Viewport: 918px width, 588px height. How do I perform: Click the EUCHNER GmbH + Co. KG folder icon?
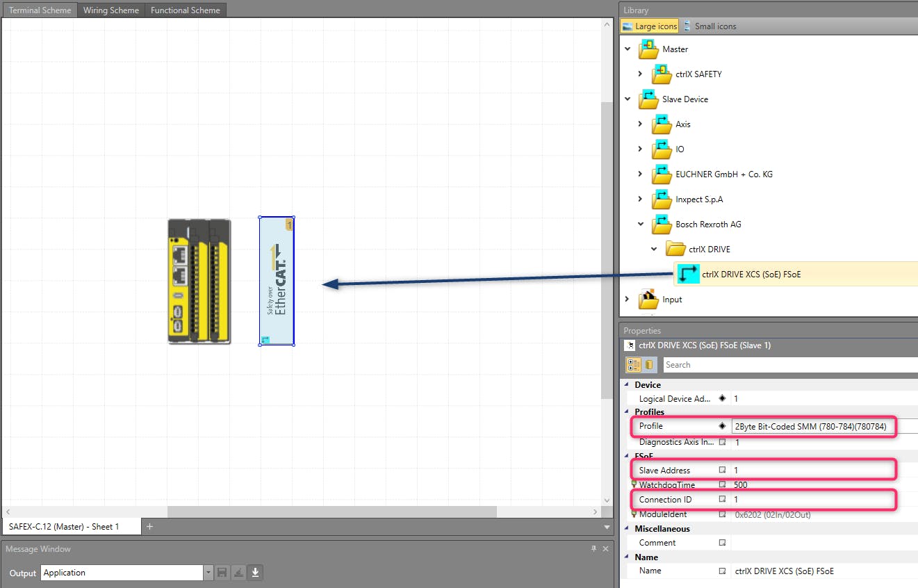click(662, 174)
